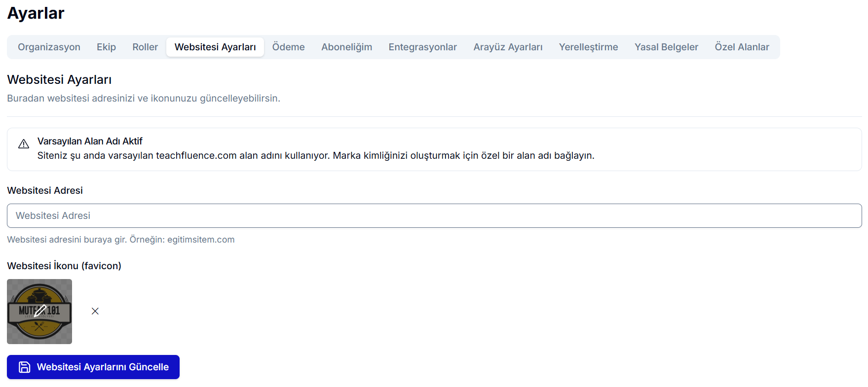Click the teachfluence.com notice message
The image size is (868, 387).
(x=316, y=155)
